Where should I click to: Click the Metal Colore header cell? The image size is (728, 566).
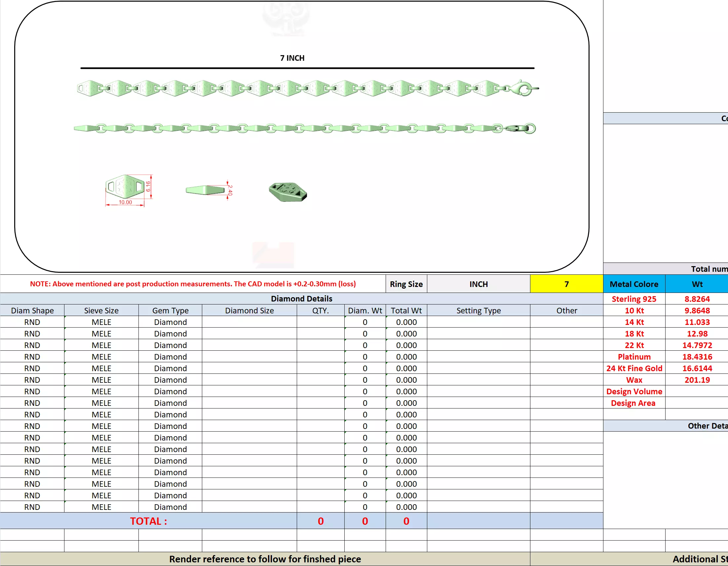coord(634,284)
